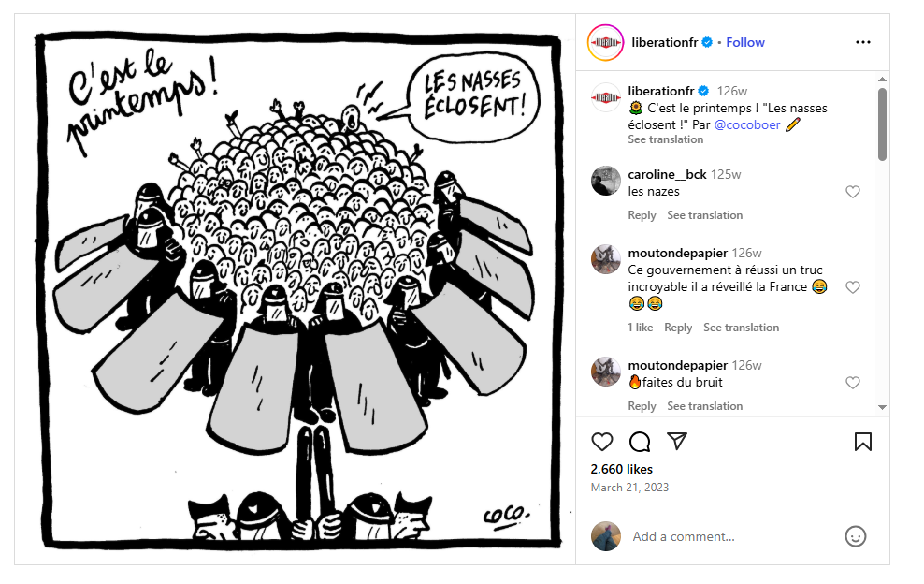Show the translation of the 'faites du bruit' comment
This screenshot has width=924, height=584.
(705, 406)
